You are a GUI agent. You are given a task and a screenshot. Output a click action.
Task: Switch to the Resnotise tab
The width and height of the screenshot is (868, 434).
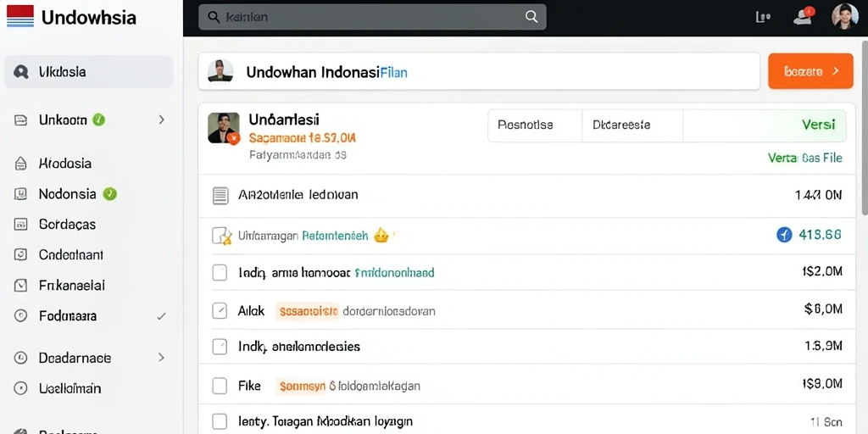point(525,125)
